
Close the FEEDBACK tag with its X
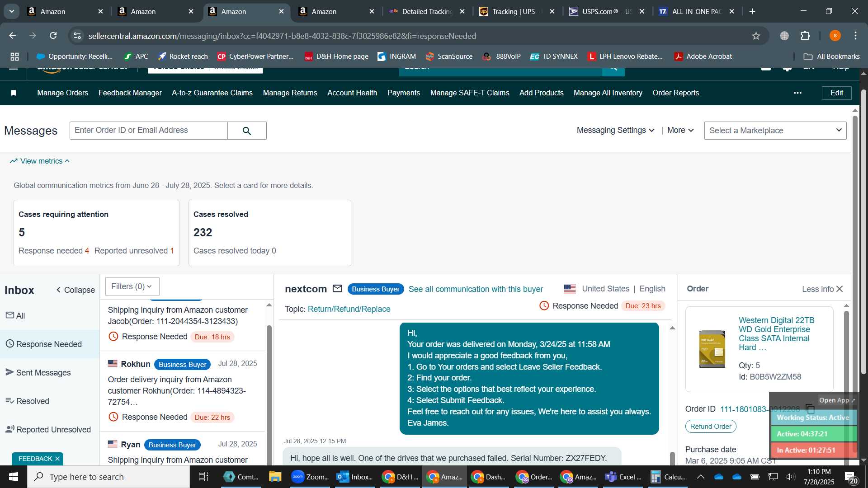[57, 459]
